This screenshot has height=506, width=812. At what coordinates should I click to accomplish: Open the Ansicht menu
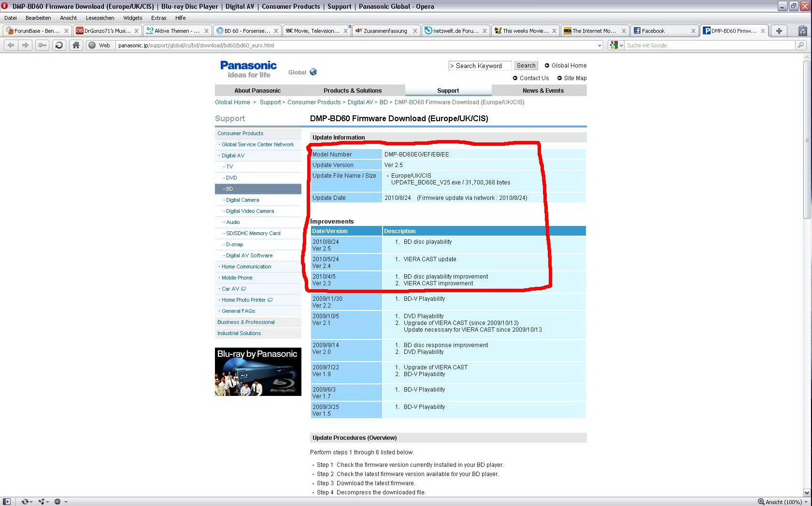(x=69, y=18)
